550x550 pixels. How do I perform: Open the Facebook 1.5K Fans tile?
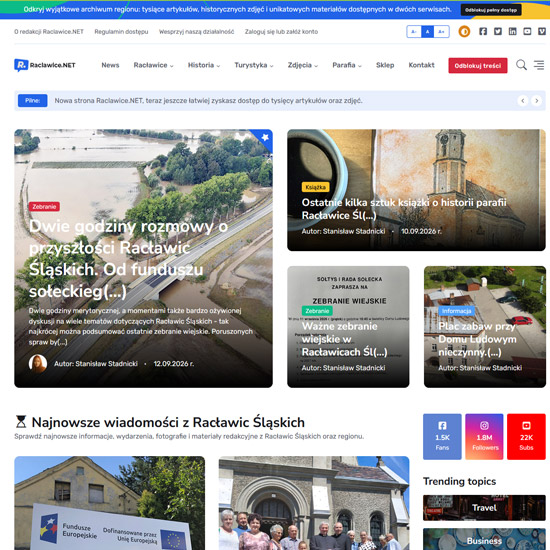pos(442,436)
